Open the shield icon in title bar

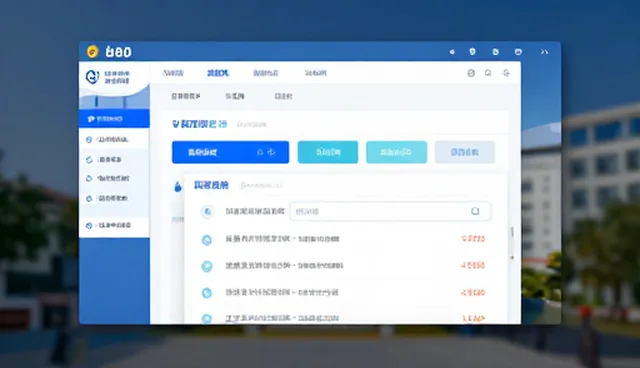472,51
